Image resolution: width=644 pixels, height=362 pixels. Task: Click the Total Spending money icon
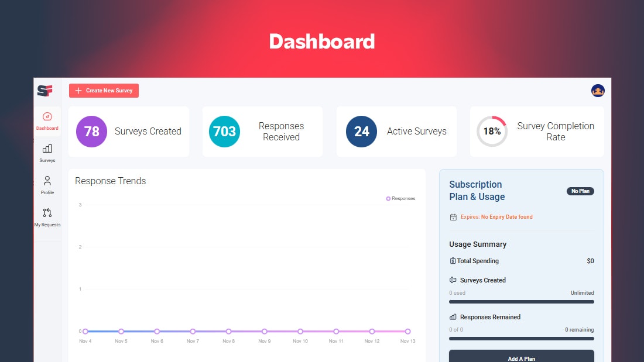pyautogui.click(x=453, y=261)
